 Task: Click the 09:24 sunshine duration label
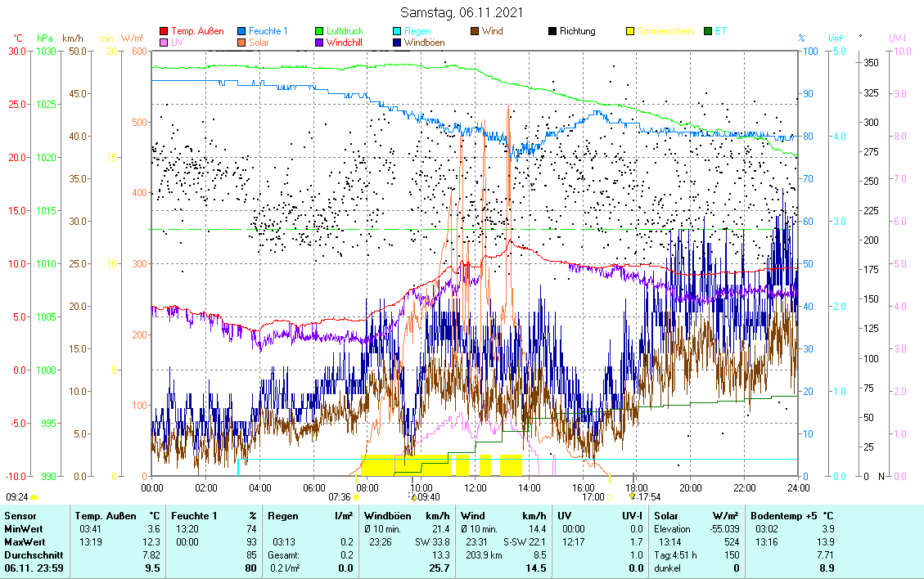[17, 496]
